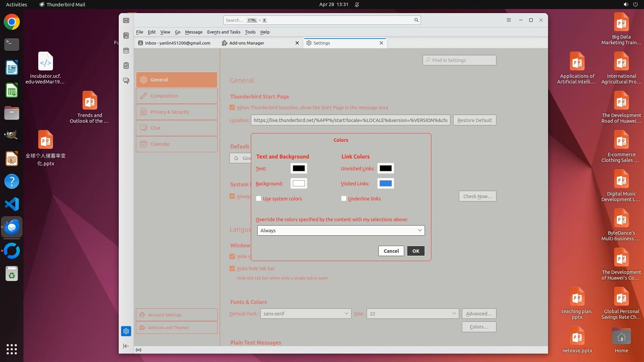Check the Underline links option
The height and width of the screenshot is (362, 644).
[344, 198]
